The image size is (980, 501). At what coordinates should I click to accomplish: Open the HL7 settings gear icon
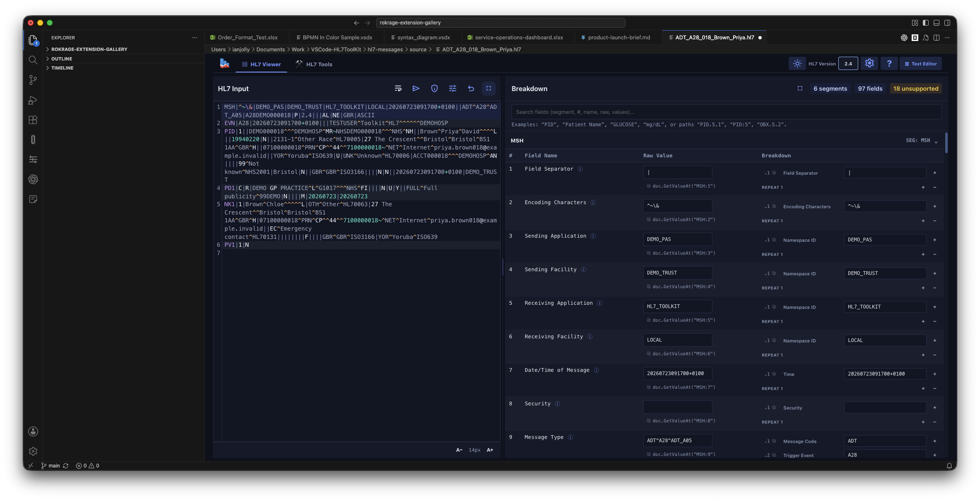coord(869,63)
